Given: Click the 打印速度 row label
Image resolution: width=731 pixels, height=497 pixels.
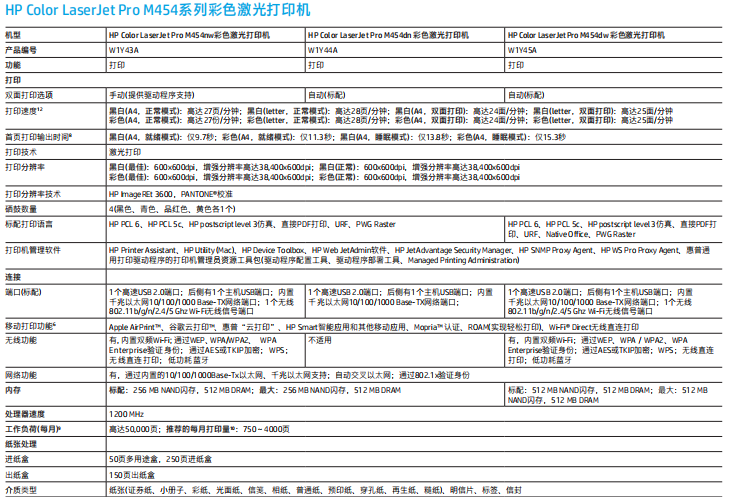Looking at the screenshot, I should pyautogui.click(x=23, y=111).
